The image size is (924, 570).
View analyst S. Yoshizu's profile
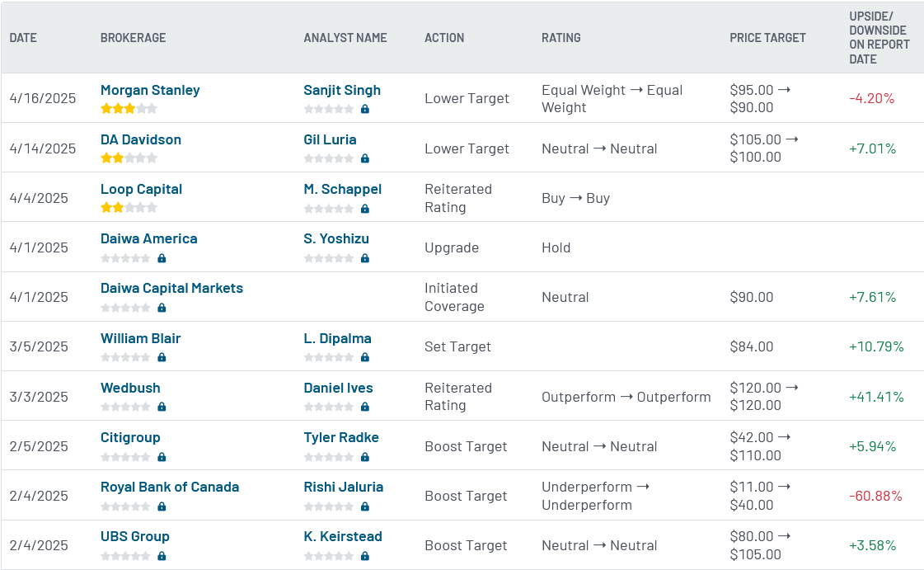coord(336,238)
